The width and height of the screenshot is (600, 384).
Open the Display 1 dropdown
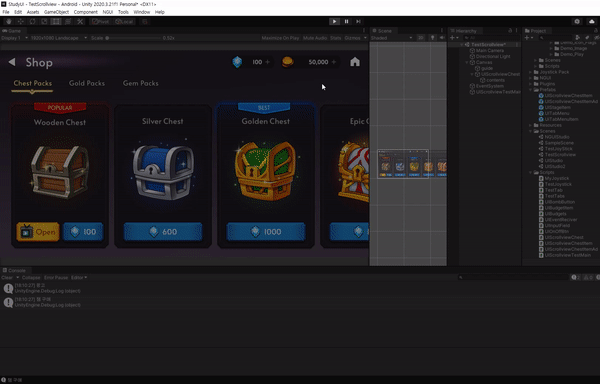tap(15, 38)
